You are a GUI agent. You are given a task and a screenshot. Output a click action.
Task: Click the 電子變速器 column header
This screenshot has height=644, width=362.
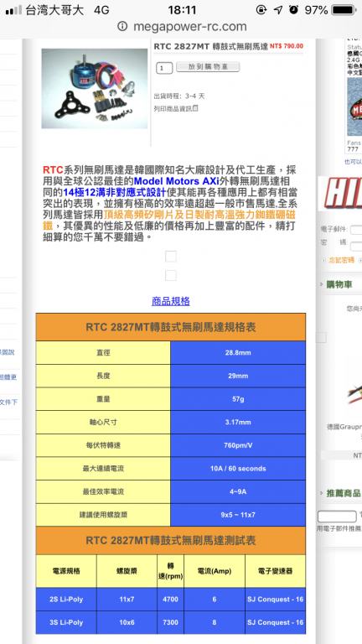pos(276,571)
